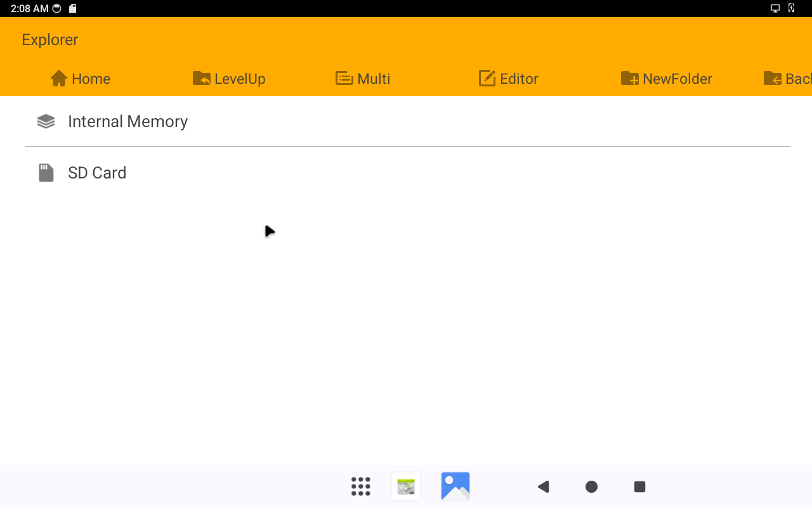Click the SD card notification icon
812x508 pixels.
tap(73, 8)
